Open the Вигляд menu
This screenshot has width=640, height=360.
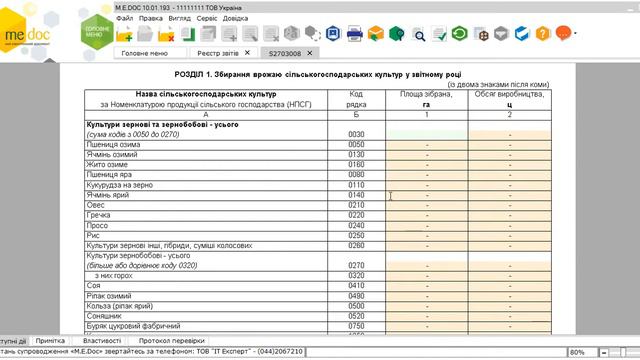point(180,18)
